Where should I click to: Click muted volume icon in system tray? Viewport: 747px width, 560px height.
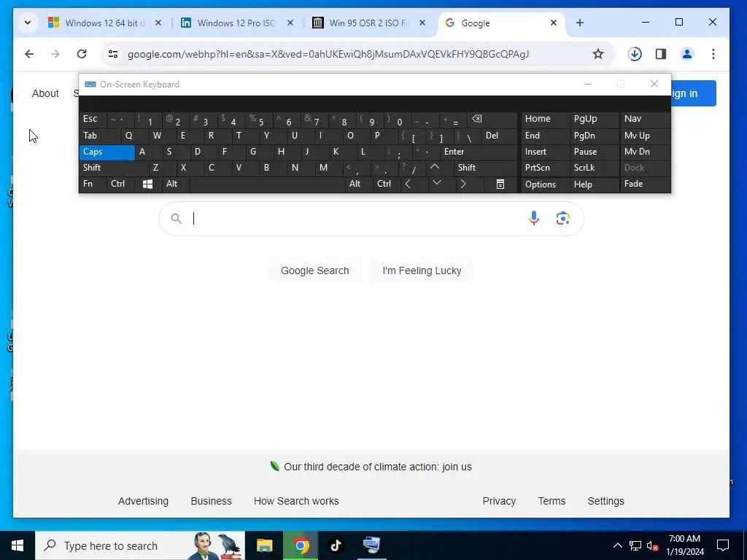tap(653, 545)
